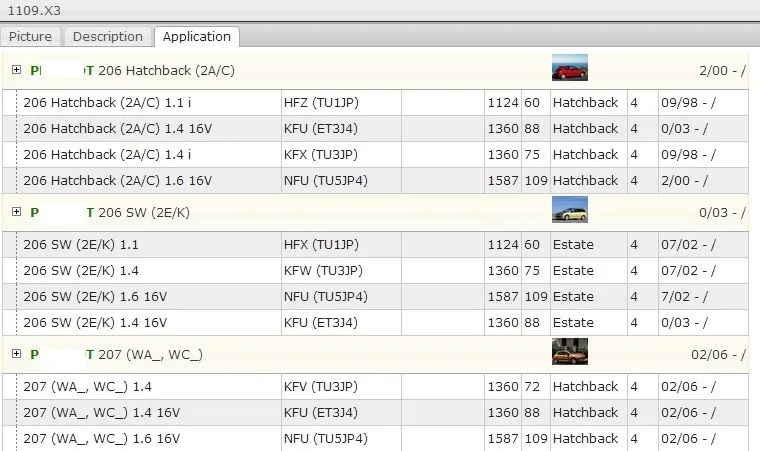
Task: Click Hatchback body type in 207 1.4 row
Action: [586, 387]
